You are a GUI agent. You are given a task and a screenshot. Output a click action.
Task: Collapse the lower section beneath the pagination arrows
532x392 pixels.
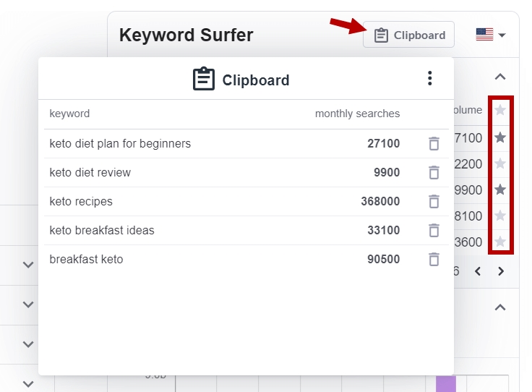[x=500, y=307]
